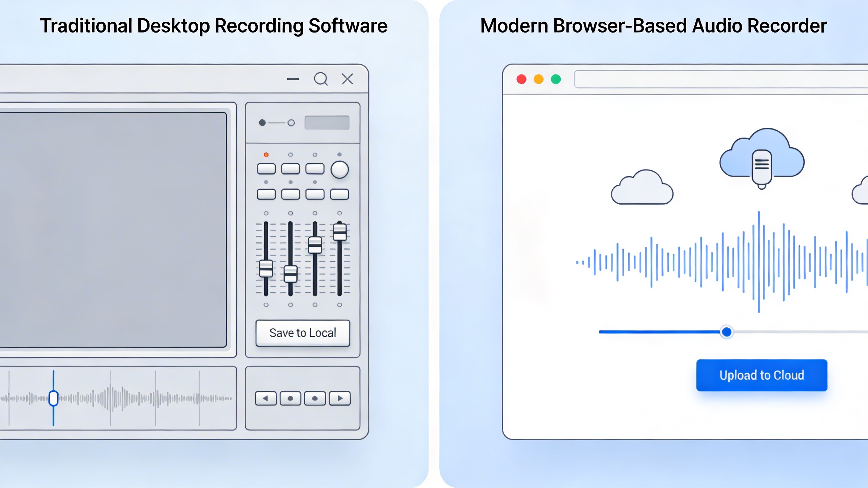The image size is (868, 488).
Task: Click the Save to Local button
Action: click(x=302, y=333)
